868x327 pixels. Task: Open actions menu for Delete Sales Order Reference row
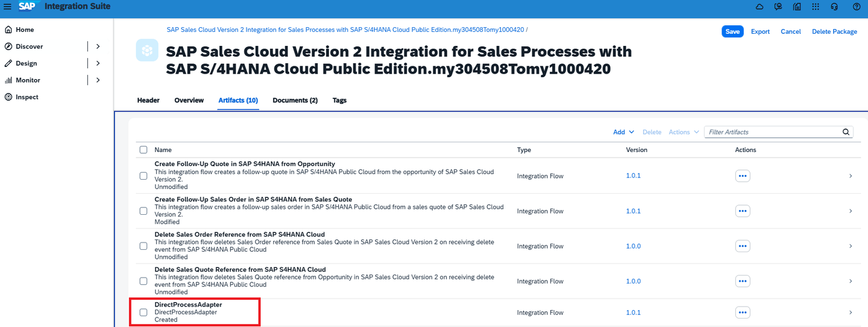pos(743,246)
